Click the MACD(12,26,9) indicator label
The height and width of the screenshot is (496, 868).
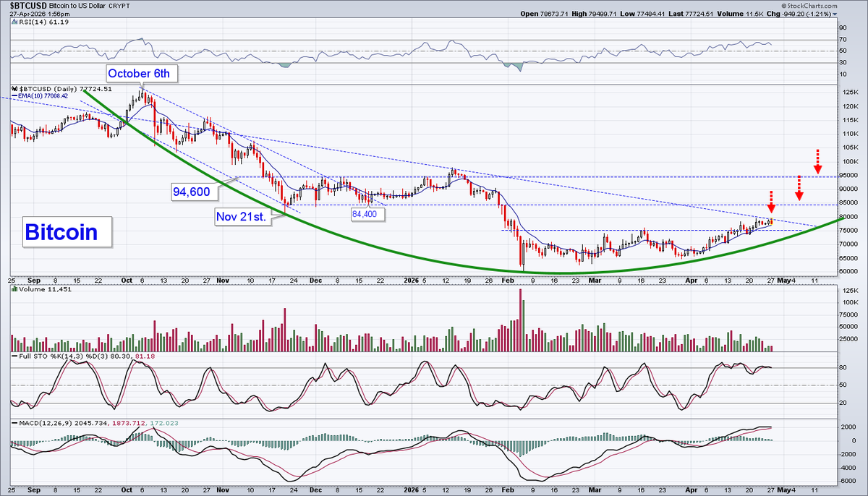point(45,422)
